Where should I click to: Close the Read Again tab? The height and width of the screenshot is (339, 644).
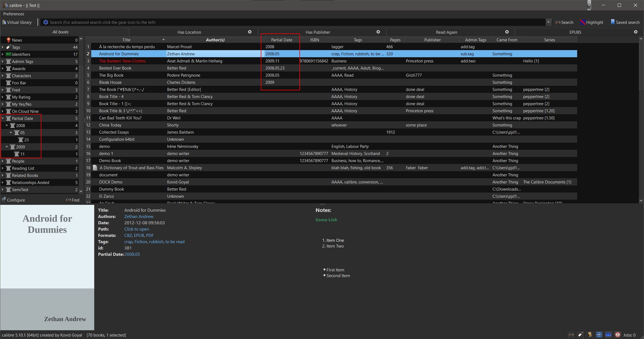coord(507,32)
